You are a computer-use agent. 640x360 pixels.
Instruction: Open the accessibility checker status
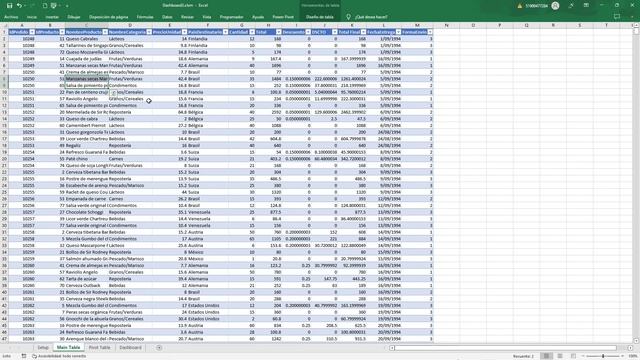point(59,356)
